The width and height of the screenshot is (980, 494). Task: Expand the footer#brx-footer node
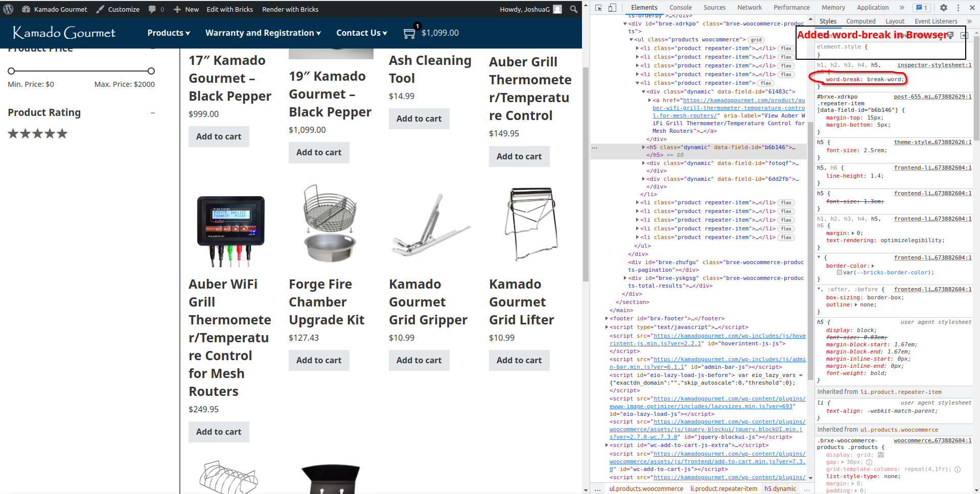606,318
